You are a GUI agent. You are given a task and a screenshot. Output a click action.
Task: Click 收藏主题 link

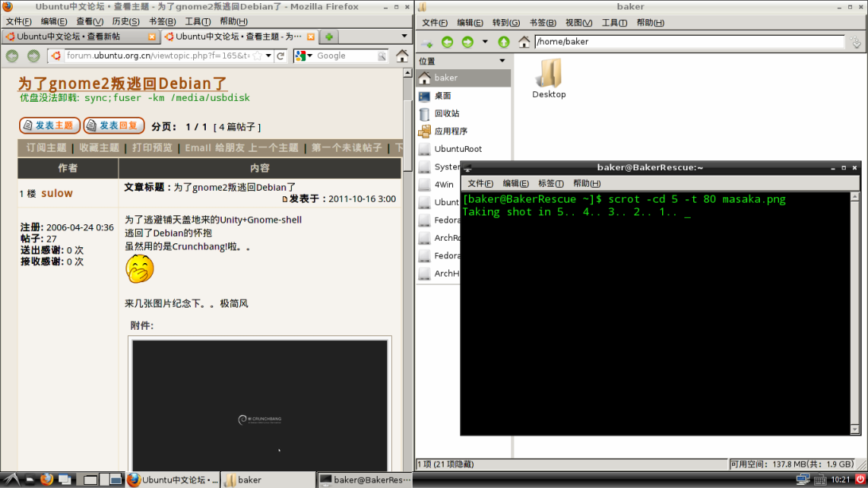pyautogui.click(x=99, y=148)
